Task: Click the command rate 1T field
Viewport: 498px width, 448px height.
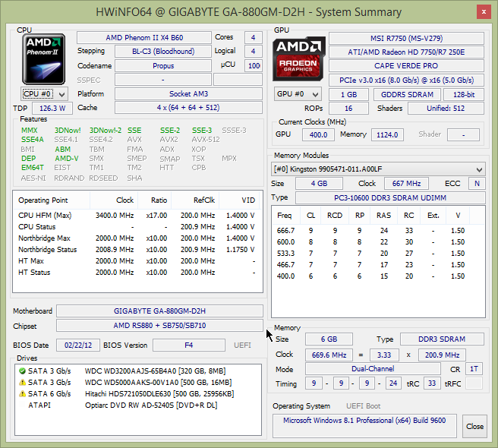Action: 474,368
